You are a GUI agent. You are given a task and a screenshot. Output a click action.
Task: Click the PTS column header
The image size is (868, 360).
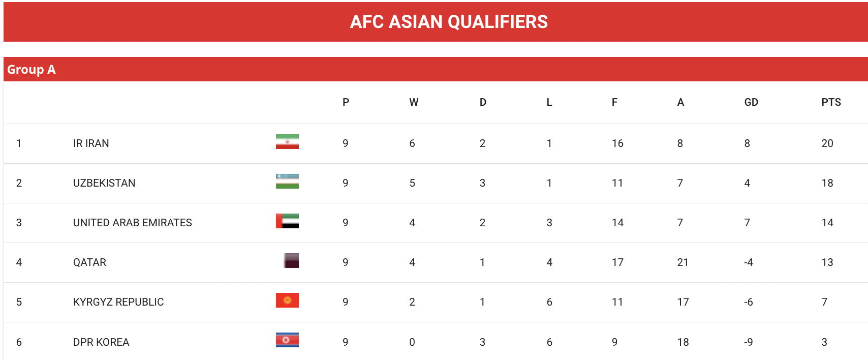click(831, 102)
